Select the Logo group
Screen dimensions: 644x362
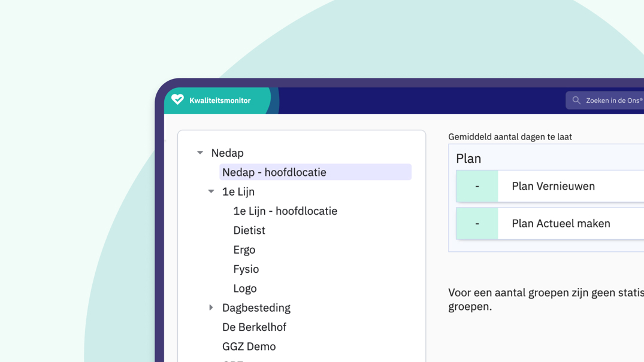(245, 288)
